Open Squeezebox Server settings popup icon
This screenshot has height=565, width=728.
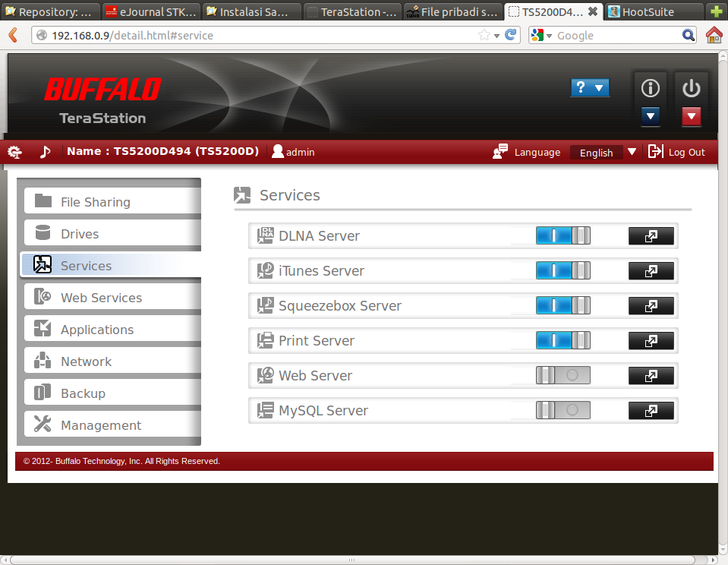[651, 306]
